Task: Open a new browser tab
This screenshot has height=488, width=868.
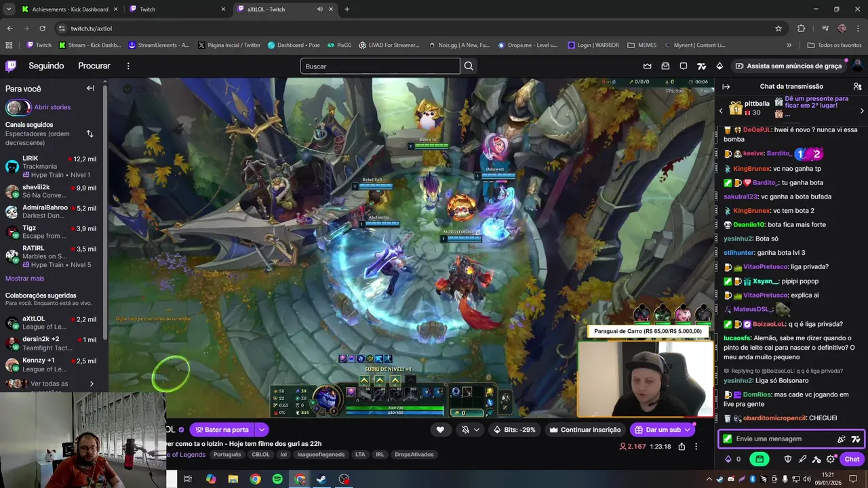Action: tap(347, 9)
